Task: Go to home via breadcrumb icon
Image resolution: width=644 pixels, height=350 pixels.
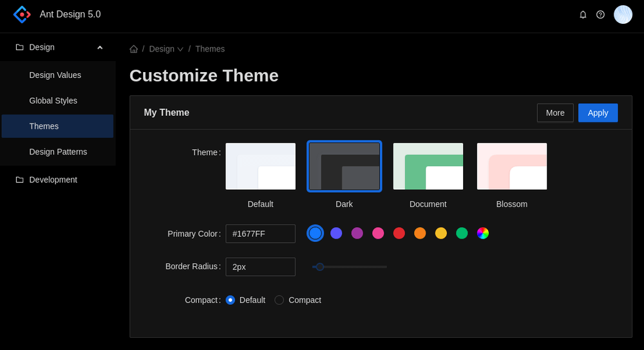Action: 134,49
